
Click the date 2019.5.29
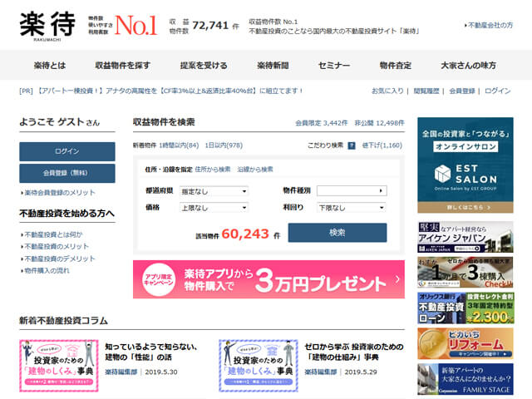coord(361,372)
